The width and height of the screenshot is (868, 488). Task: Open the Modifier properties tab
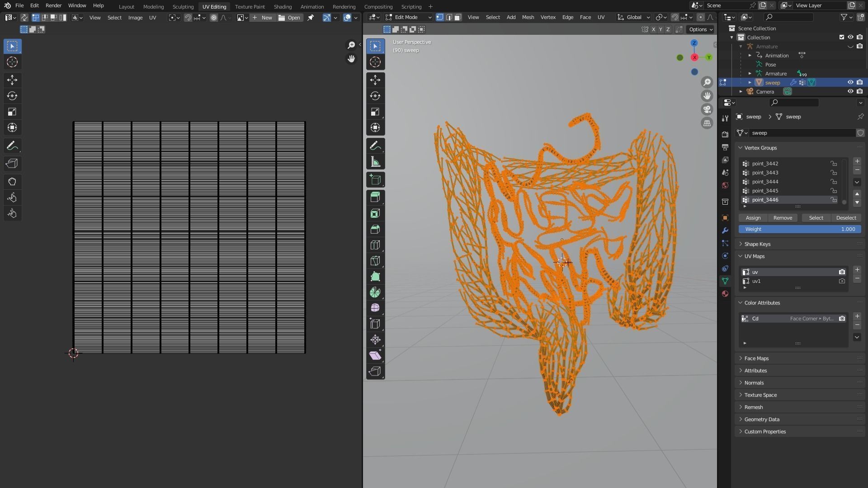point(725,230)
